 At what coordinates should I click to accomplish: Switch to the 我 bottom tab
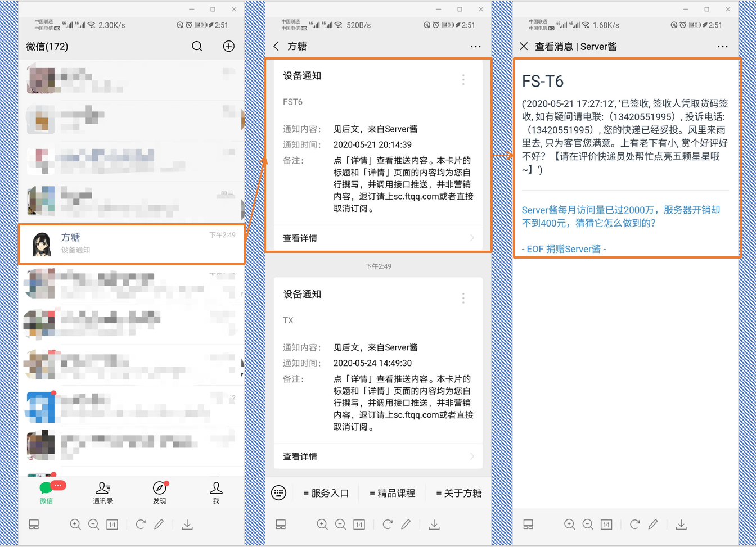click(216, 493)
